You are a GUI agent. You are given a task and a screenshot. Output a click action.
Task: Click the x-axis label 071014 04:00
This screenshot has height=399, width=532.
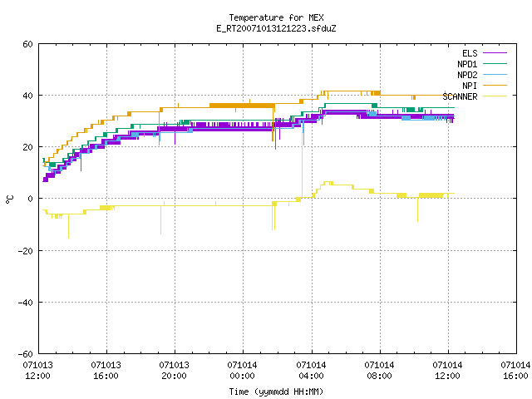click(311, 371)
